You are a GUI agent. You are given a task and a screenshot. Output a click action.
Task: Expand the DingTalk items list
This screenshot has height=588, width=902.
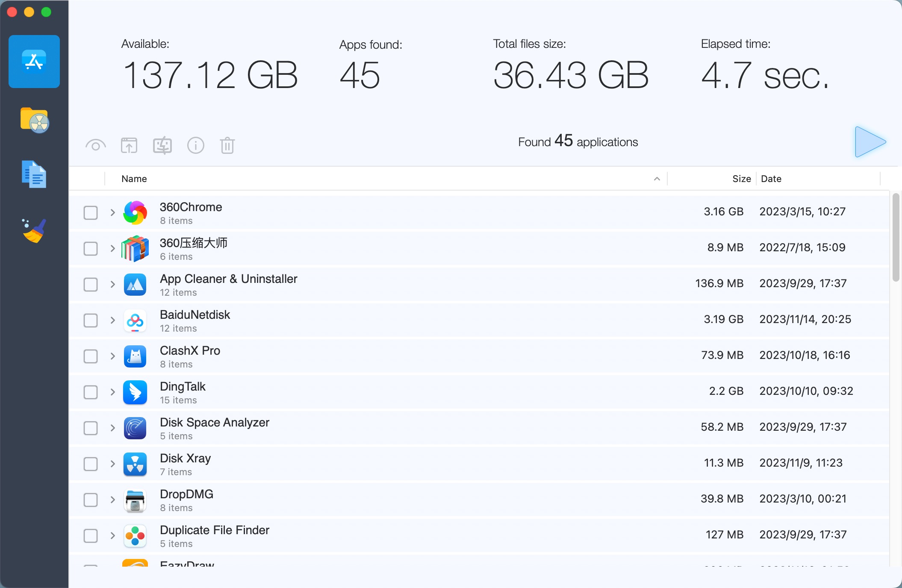coord(112,392)
